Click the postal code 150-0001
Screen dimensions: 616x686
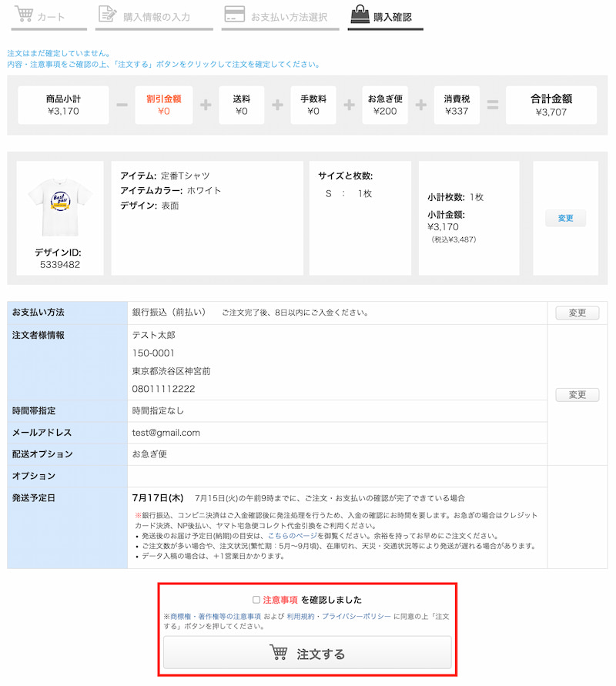[153, 353]
